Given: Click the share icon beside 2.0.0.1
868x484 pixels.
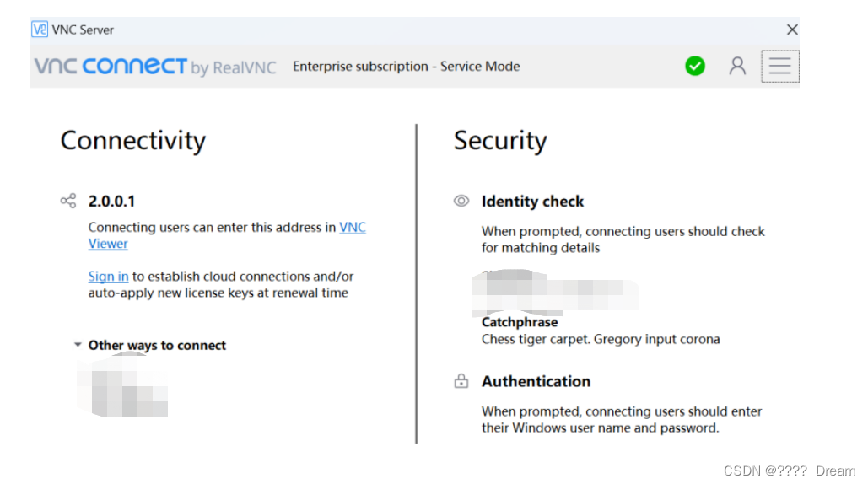Looking at the screenshot, I should point(68,201).
